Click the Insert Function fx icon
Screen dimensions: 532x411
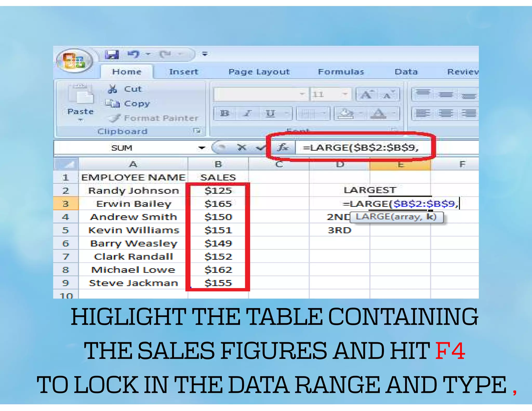(283, 148)
